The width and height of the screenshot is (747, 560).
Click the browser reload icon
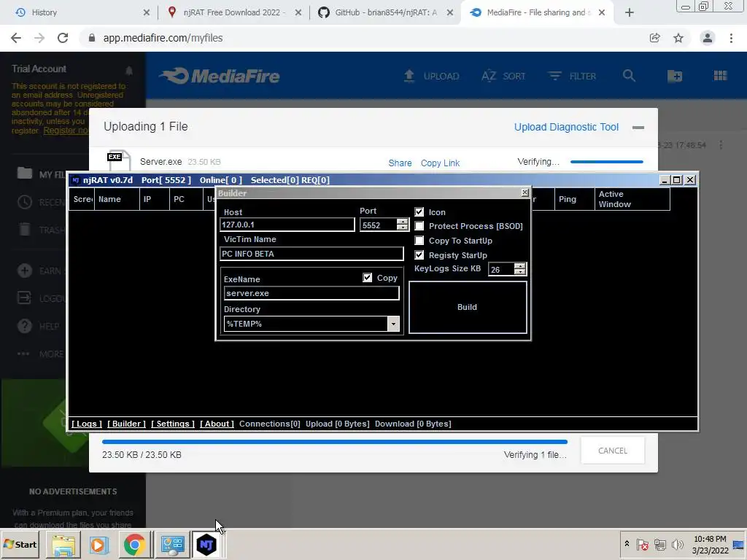tap(63, 38)
